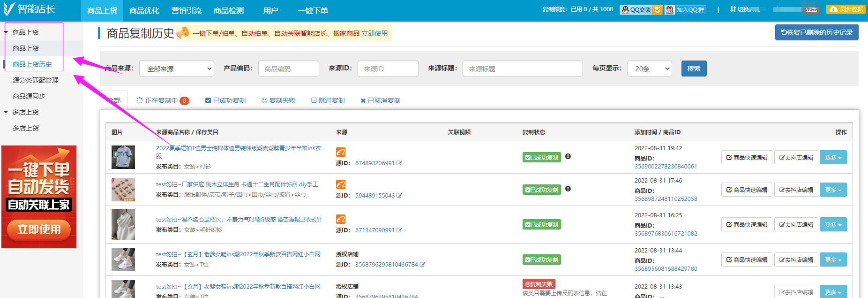This screenshot has width=868, height=298.
Task: Filter list by 跳过复制 status
Action: tap(328, 100)
